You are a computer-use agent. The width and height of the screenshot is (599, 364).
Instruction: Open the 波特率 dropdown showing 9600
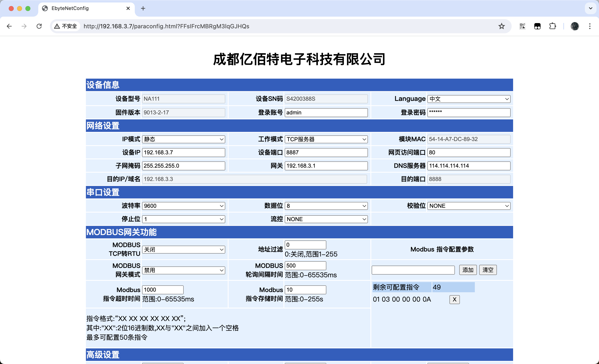183,206
